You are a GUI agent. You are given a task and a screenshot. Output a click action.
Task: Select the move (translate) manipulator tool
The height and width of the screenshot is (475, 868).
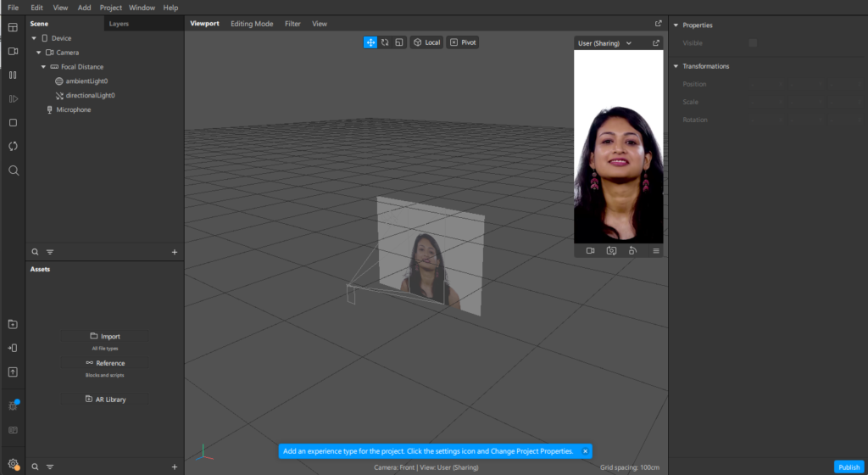pyautogui.click(x=370, y=42)
